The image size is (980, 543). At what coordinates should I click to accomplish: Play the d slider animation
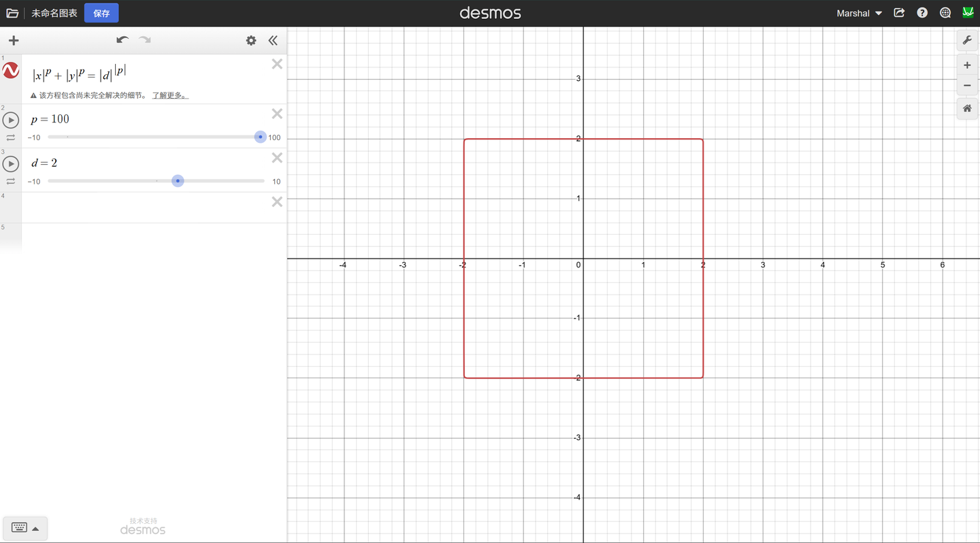11,164
